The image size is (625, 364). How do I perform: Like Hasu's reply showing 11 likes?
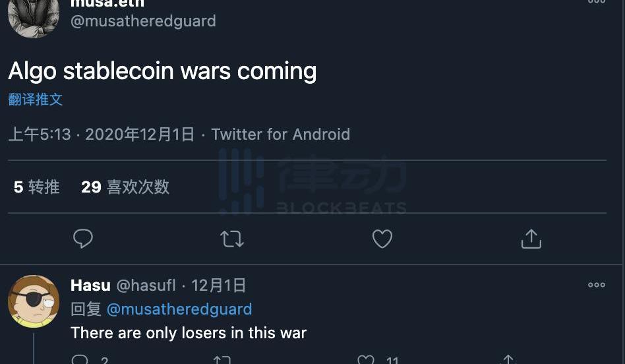365,359
